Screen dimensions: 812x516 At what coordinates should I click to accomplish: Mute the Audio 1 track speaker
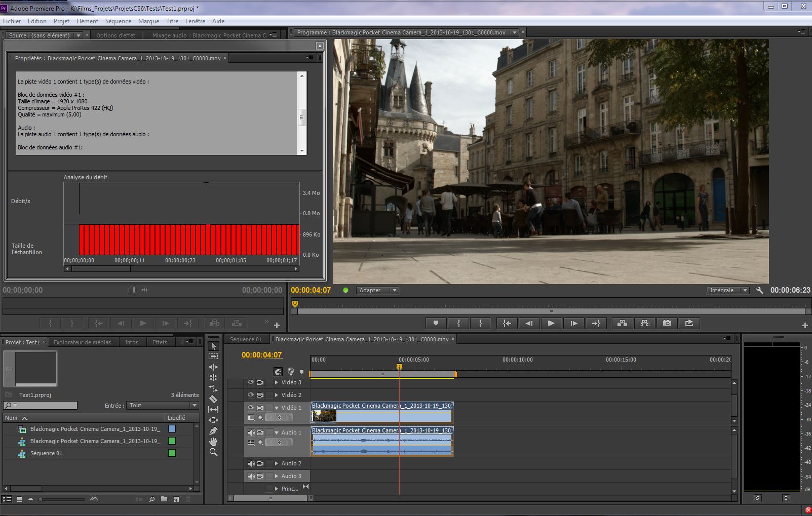pyautogui.click(x=251, y=432)
